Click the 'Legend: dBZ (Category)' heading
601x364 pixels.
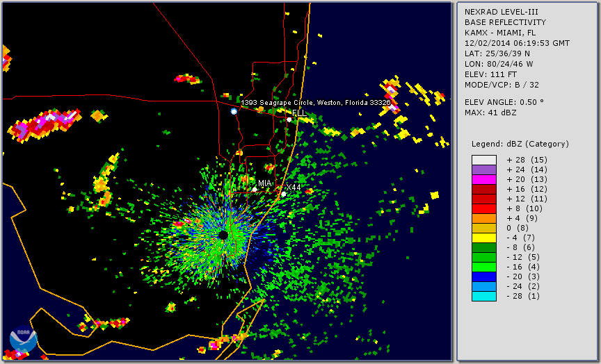point(520,144)
